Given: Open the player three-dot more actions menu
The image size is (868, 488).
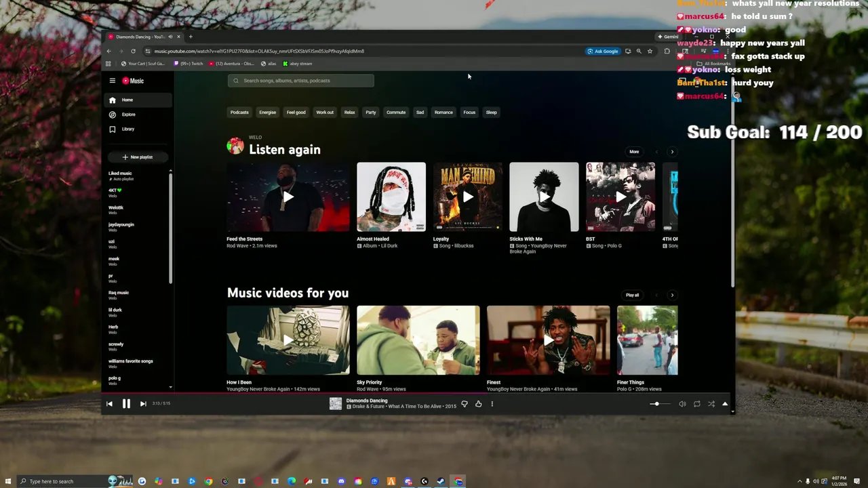Looking at the screenshot, I should [492, 404].
